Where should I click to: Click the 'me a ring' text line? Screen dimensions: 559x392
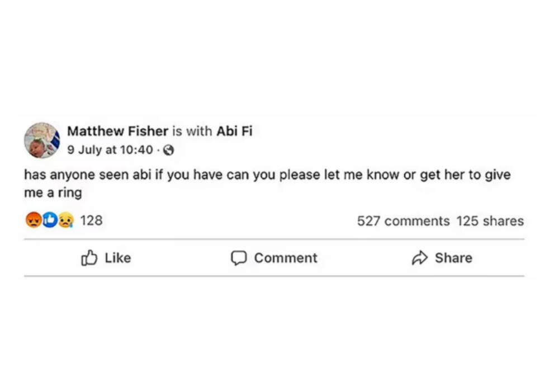tap(53, 193)
